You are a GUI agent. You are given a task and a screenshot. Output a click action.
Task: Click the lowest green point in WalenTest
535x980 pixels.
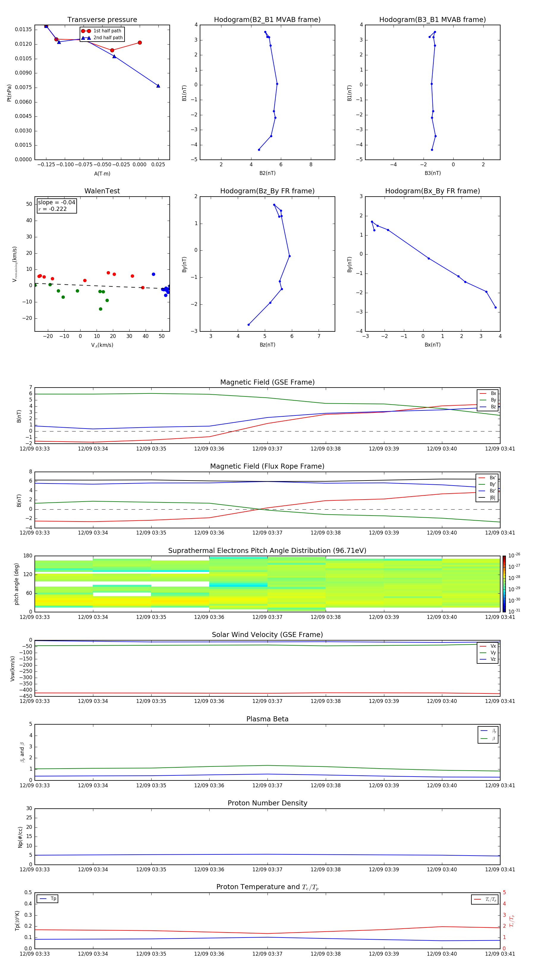click(x=100, y=309)
